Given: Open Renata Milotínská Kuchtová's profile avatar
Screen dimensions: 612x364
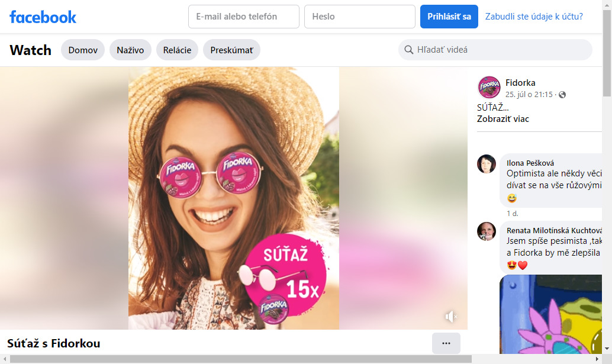Looking at the screenshot, I should click(487, 231).
